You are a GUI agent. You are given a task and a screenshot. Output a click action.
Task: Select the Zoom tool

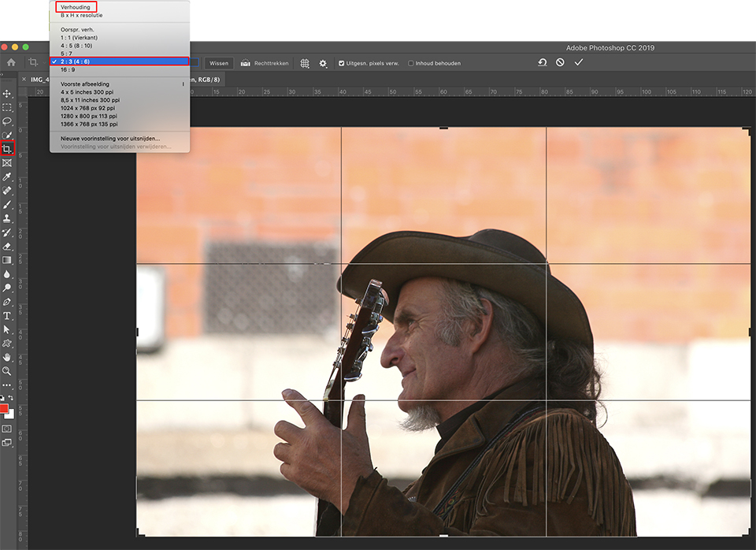7,371
